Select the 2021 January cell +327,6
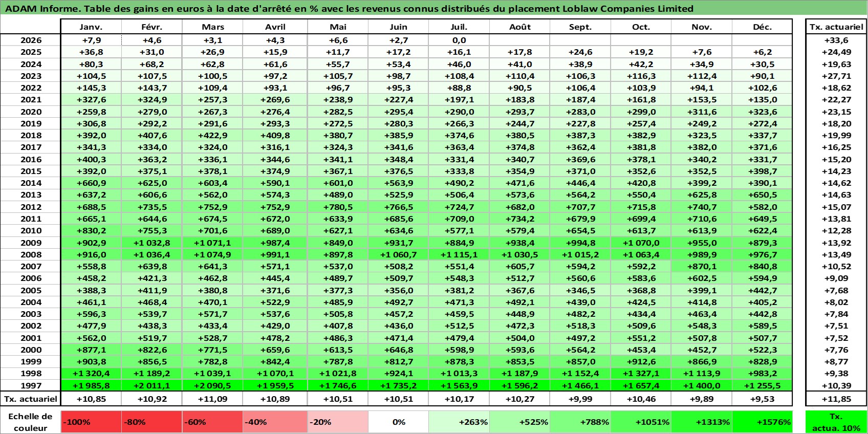868x434 pixels. coord(91,100)
